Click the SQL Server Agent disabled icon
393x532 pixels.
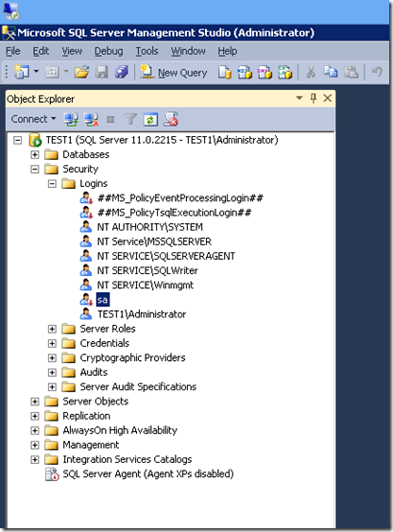click(x=52, y=474)
